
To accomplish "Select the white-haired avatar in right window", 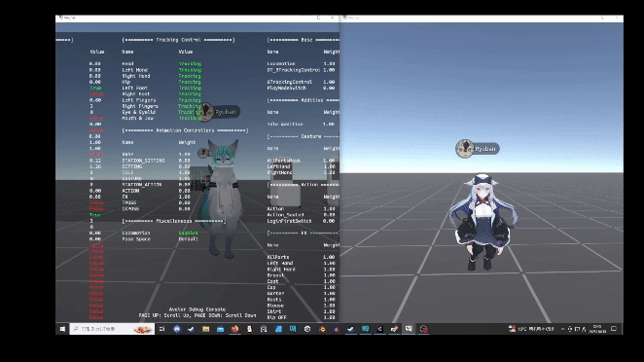I will pos(483,222).
